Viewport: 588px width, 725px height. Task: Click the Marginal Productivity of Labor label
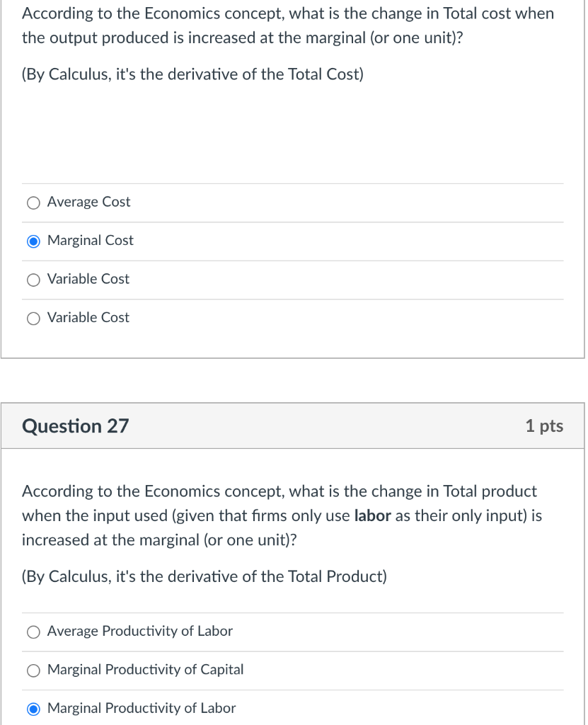pyautogui.click(x=142, y=708)
